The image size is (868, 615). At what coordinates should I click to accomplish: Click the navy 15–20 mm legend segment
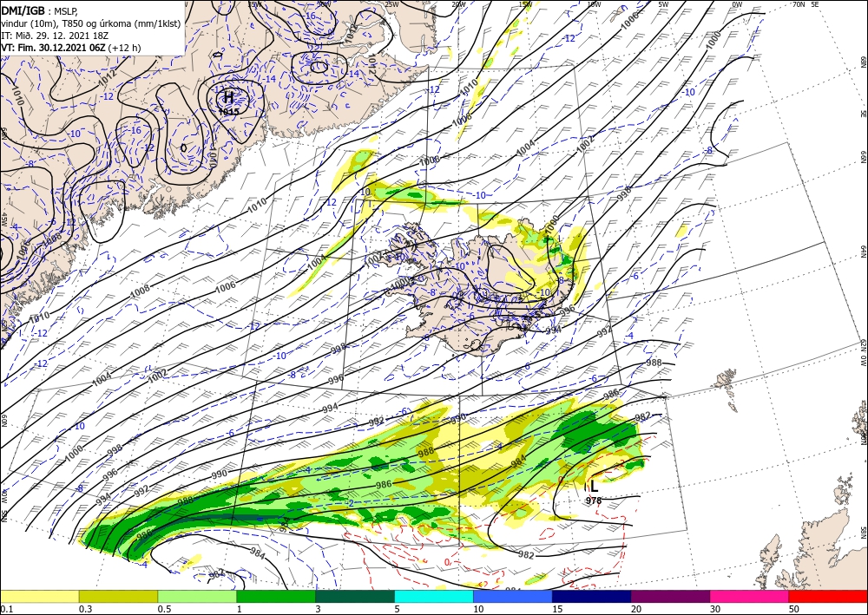592,596
